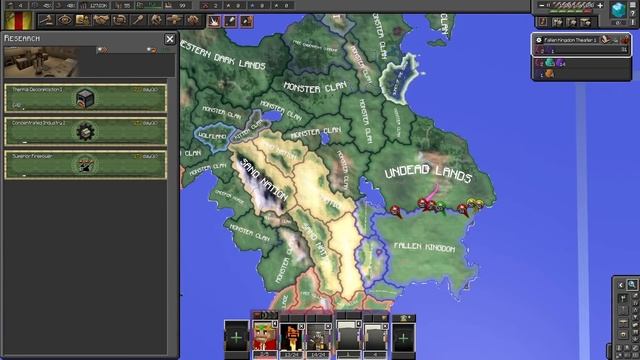Open the Decisions gavel icon
This screenshot has height=360, width=640.
point(47,20)
